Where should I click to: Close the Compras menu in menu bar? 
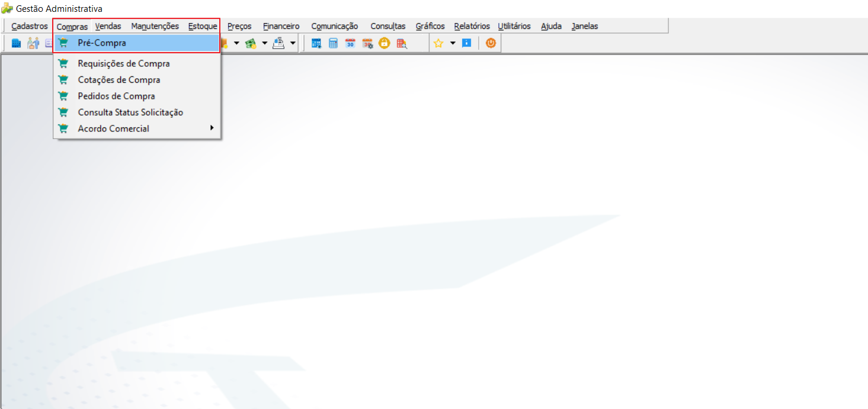point(72,27)
